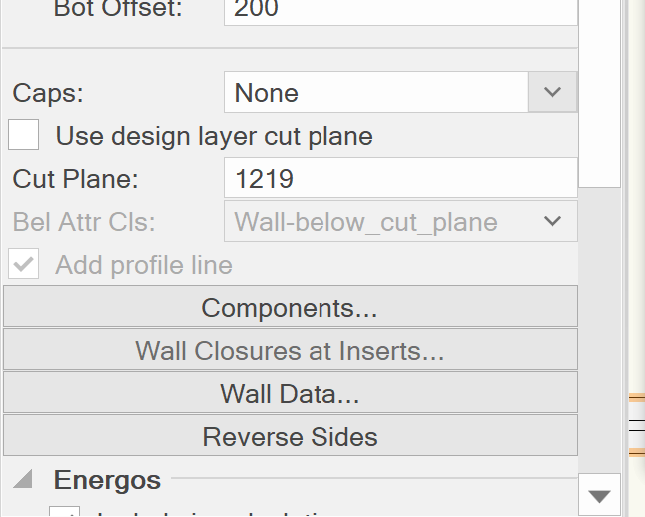Image resolution: width=645 pixels, height=517 pixels.
Task: Click the Bot Offset value field
Action: (400, 10)
